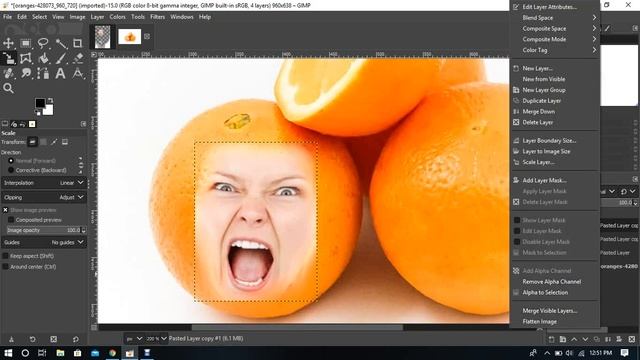Image resolution: width=640 pixels, height=360 pixels.
Task: Select the Smudge tool
Action: tap(26, 73)
